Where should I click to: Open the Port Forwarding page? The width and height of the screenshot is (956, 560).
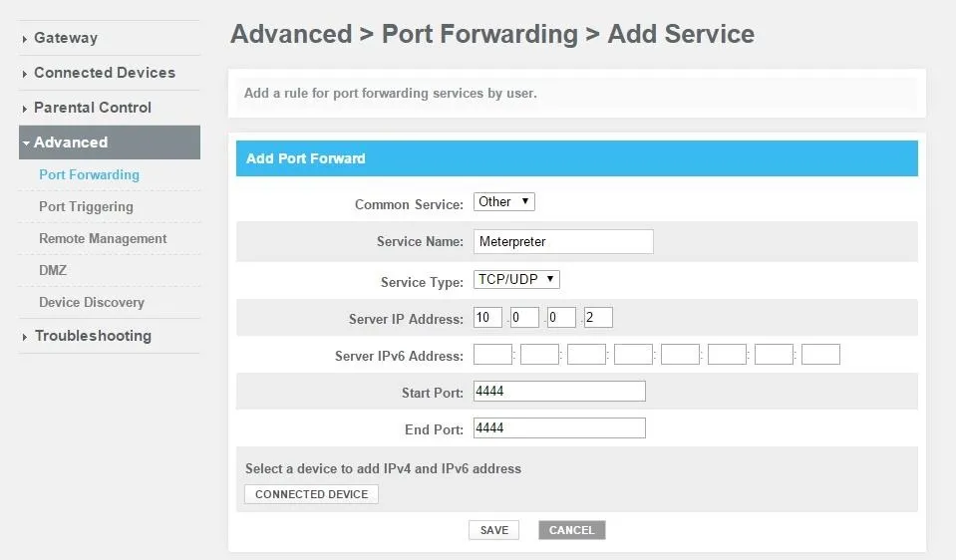coord(89,175)
